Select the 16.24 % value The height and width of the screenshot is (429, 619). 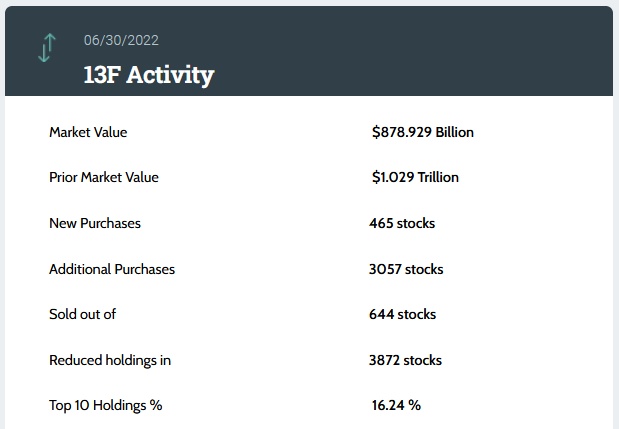coord(396,405)
